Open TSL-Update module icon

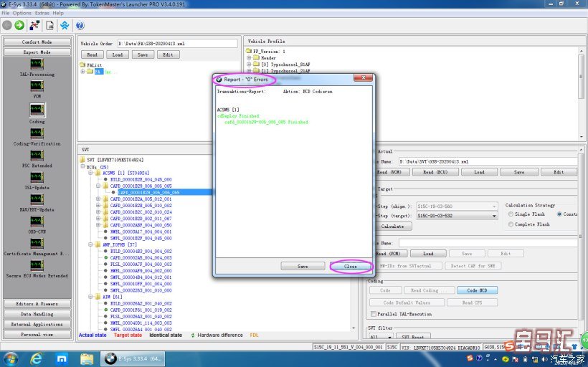(37, 177)
